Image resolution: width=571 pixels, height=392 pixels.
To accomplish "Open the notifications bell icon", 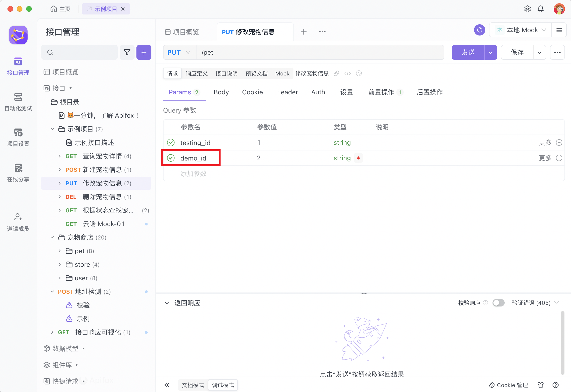I will click(x=541, y=9).
